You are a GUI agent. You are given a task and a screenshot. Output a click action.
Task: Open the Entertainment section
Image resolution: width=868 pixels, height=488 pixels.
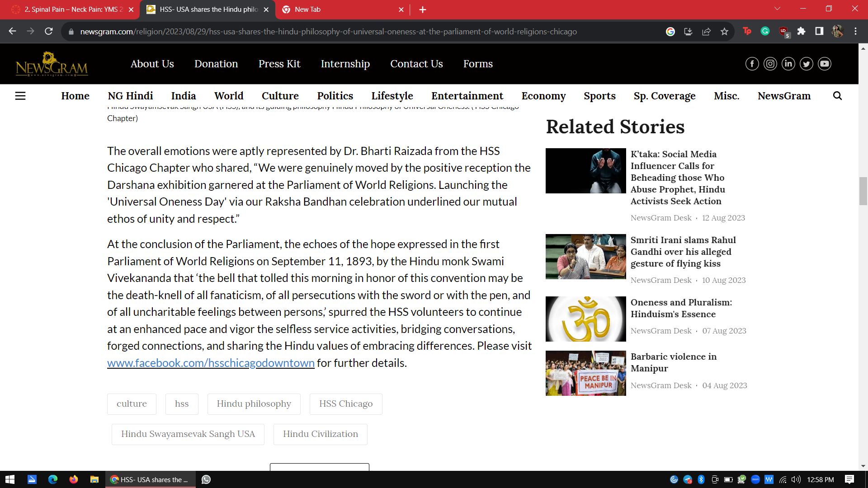[467, 96]
